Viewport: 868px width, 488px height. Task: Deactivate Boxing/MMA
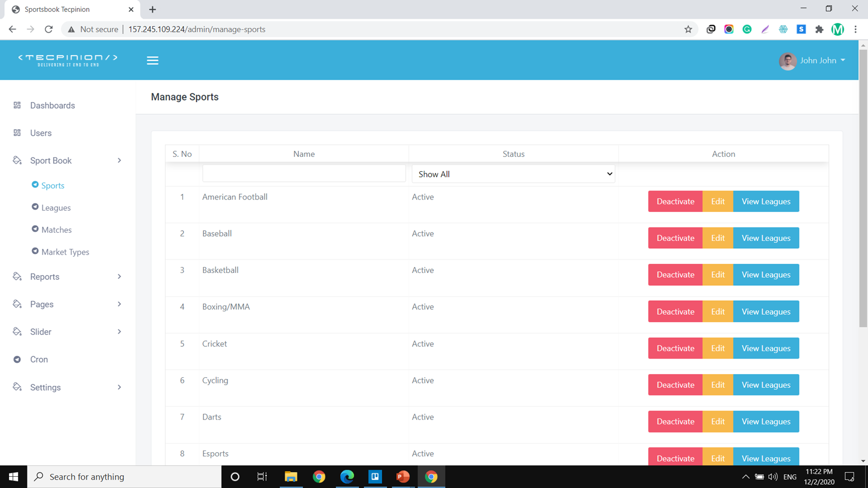click(675, 311)
